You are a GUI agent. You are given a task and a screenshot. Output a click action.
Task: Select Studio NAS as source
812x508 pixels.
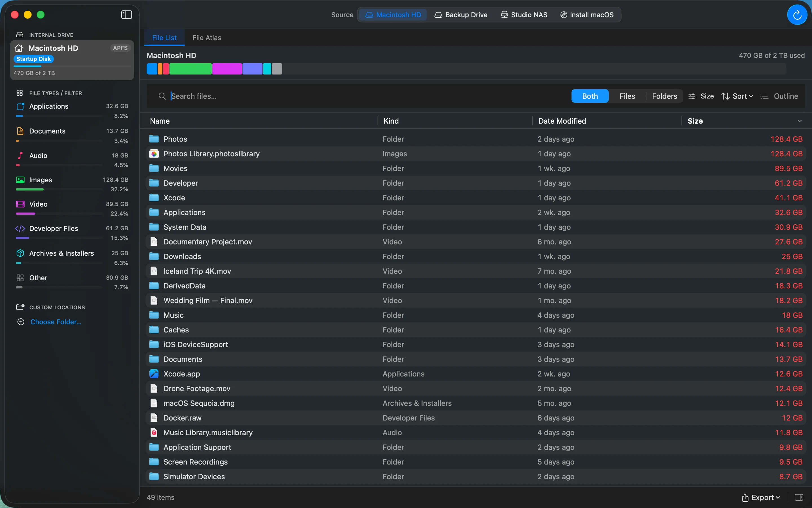(524, 15)
